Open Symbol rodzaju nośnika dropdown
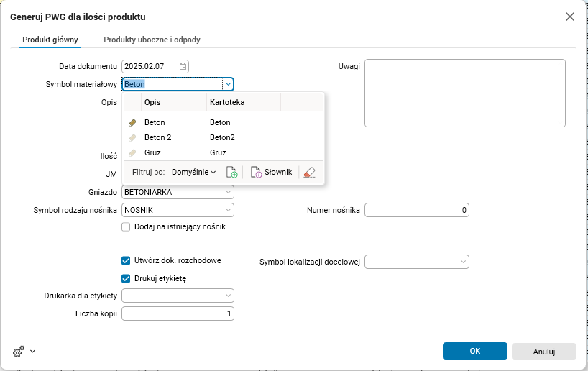 (x=228, y=210)
